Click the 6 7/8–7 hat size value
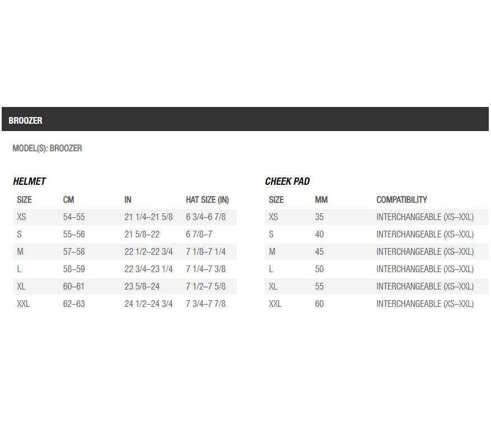491x448 pixels. tap(199, 235)
